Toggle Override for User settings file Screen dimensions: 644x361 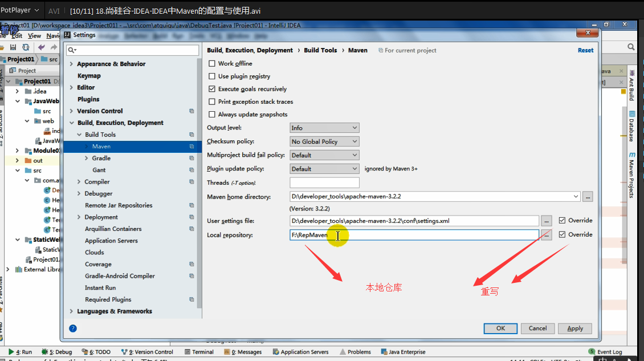tap(563, 220)
